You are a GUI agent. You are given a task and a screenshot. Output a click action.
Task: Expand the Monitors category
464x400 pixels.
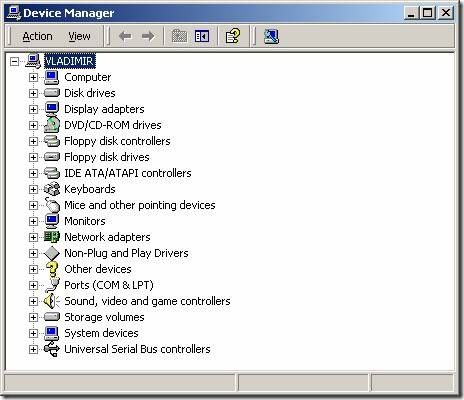(33, 221)
